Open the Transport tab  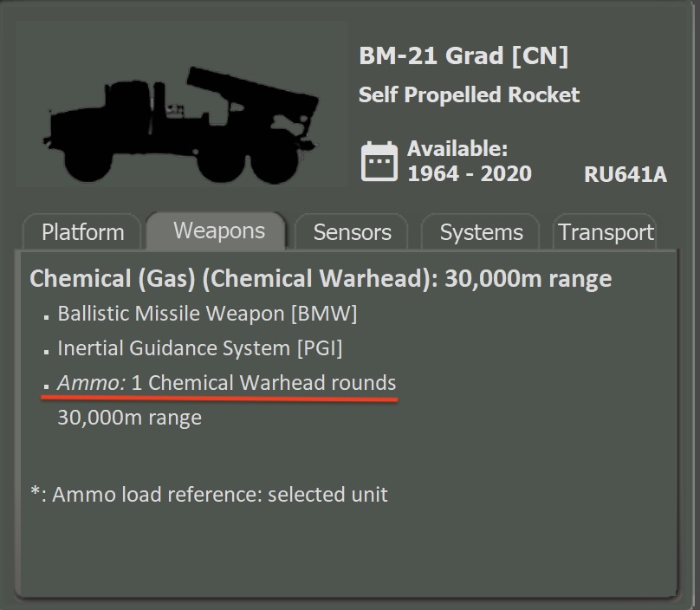(x=606, y=231)
